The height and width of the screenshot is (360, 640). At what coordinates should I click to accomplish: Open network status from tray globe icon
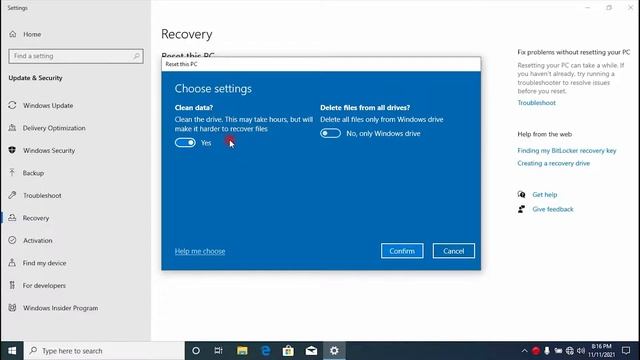[x=570, y=351]
